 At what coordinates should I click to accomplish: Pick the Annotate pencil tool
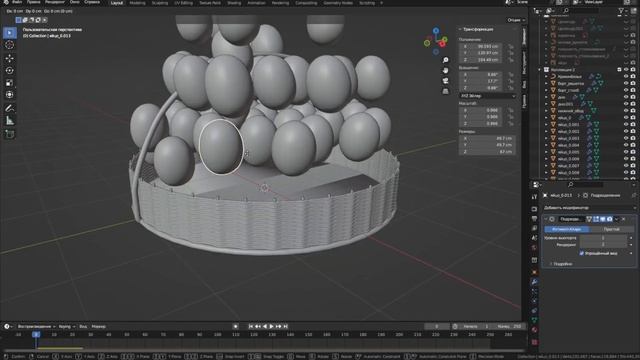[x=10, y=108]
